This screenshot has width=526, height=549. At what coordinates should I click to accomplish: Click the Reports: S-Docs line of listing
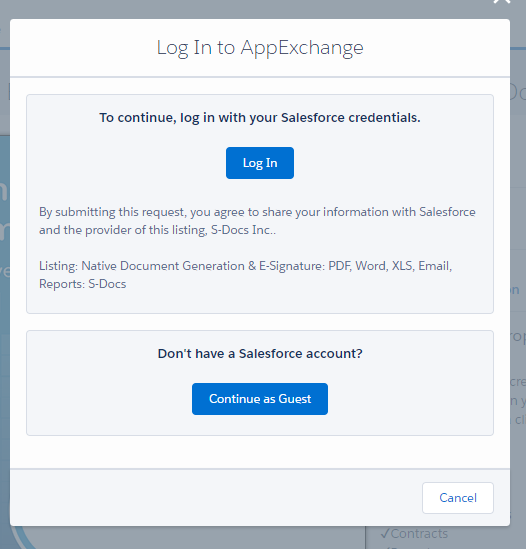point(82,284)
